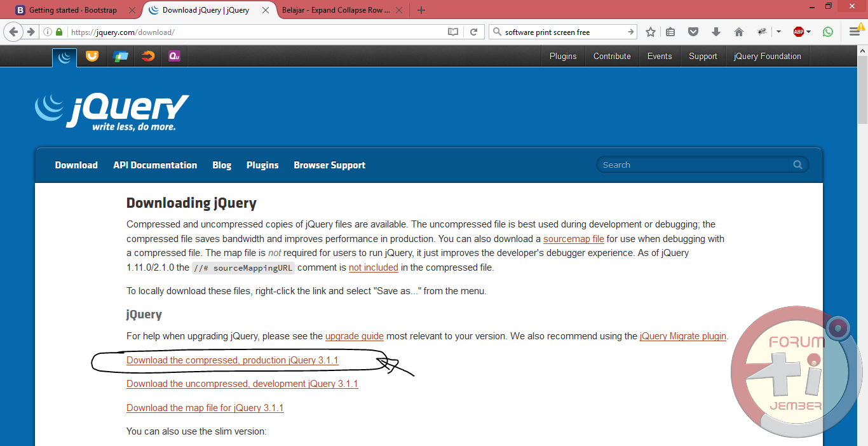Go to browser home page icon
The width and height of the screenshot is (868, 446).
[x=738, y=32]
